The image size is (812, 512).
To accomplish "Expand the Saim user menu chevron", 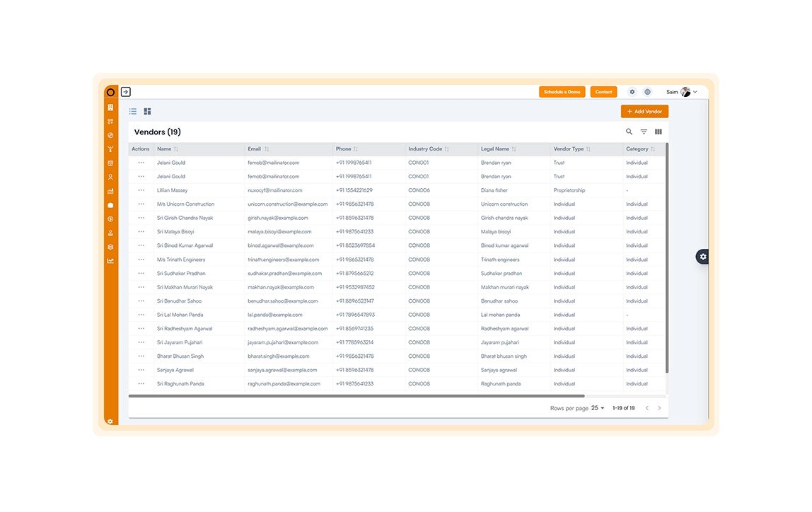I will 695,92.
